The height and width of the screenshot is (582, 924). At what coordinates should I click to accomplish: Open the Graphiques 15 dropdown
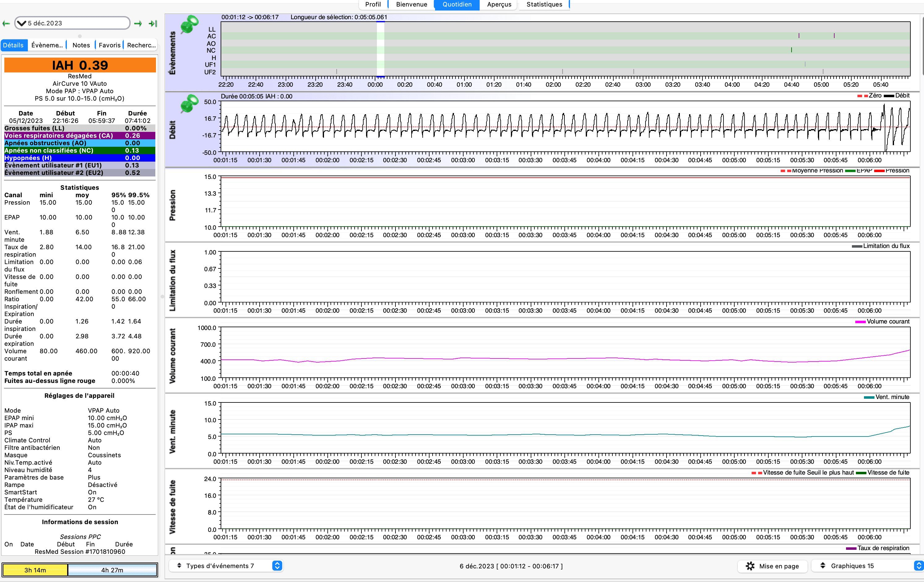tap(868, 566)
